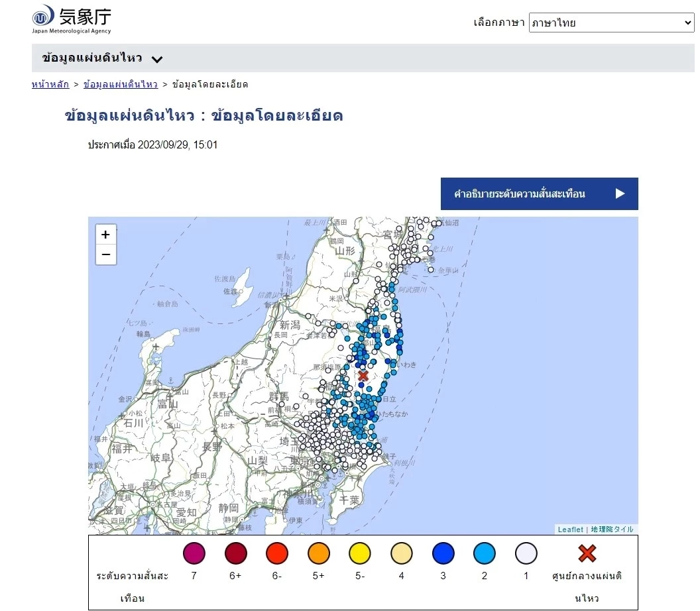Click the คำอธิบายระดับความสั่นสะเทือน button
The image size is (700, 611).
(539, 194)
